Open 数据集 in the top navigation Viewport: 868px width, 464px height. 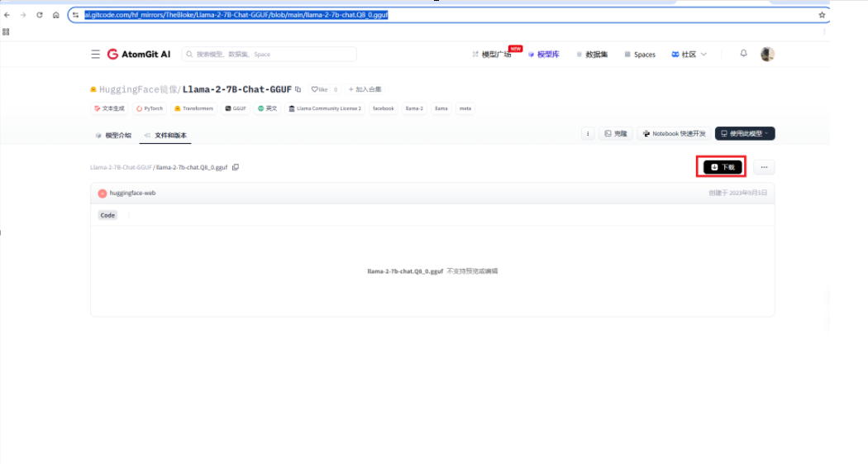pyautogui.click(x=592, y=55)
